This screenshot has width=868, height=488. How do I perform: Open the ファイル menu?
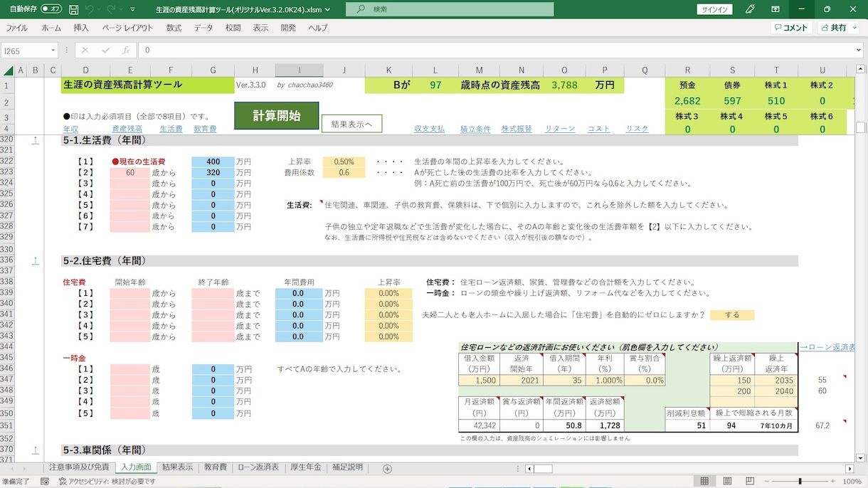coord(16,28)
